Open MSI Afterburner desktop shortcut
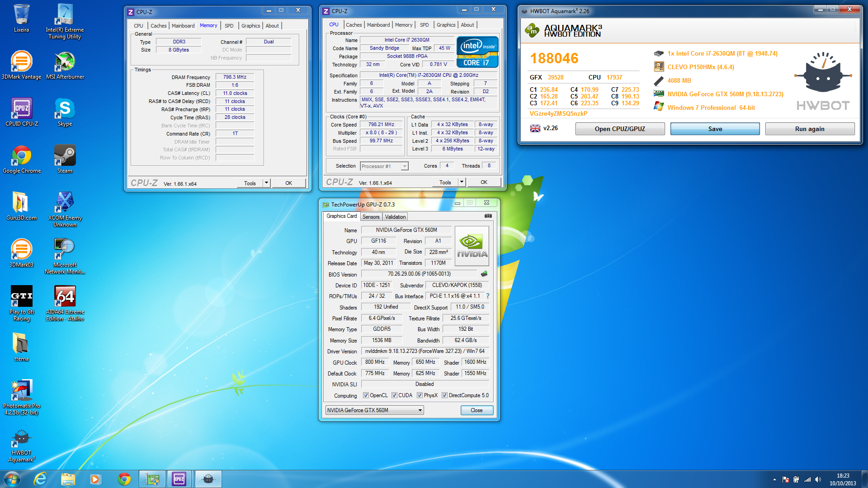Image resolution: width=868 pixels, height=488 pixels. 65,65
